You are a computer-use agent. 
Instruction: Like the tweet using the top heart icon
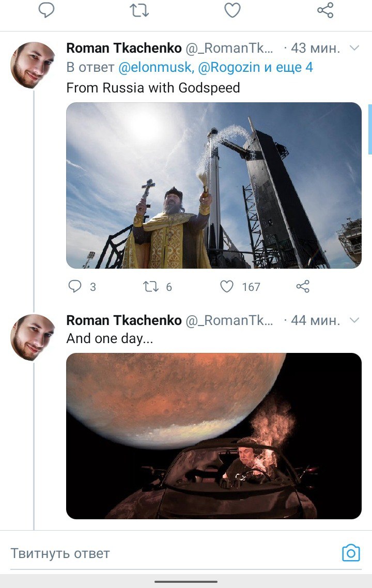(x=232, y=10)
